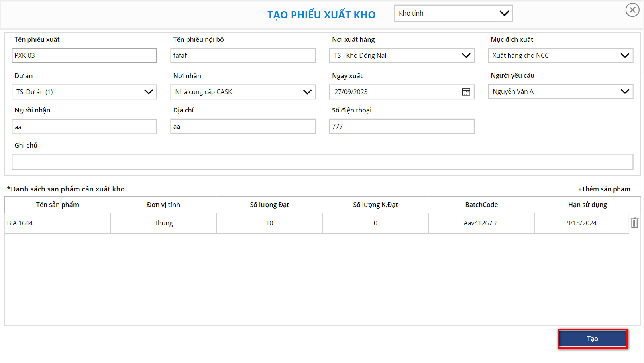Screen dimensions: 644x363
Task: Click the Tên phiếu nội bộ field
Action: pyautogui.click(x=243, y=56)
